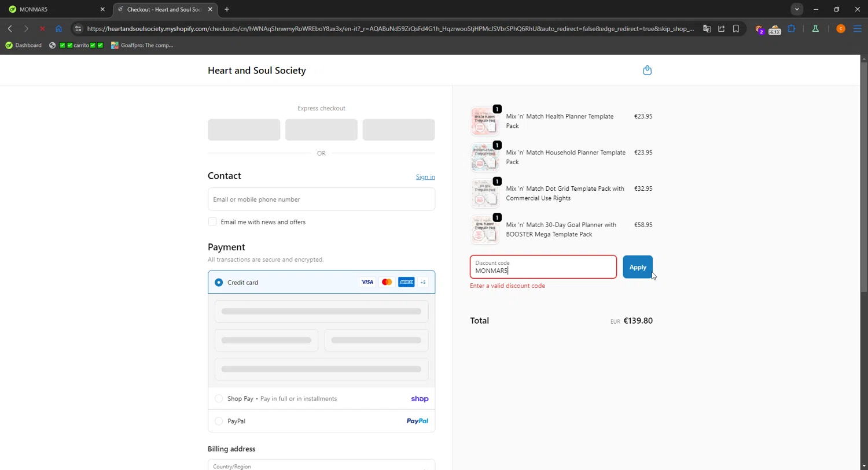The width and height of the screenshot is (868, 470).
Task: Check Email me with news and offers
Action: tap(212, 222)
